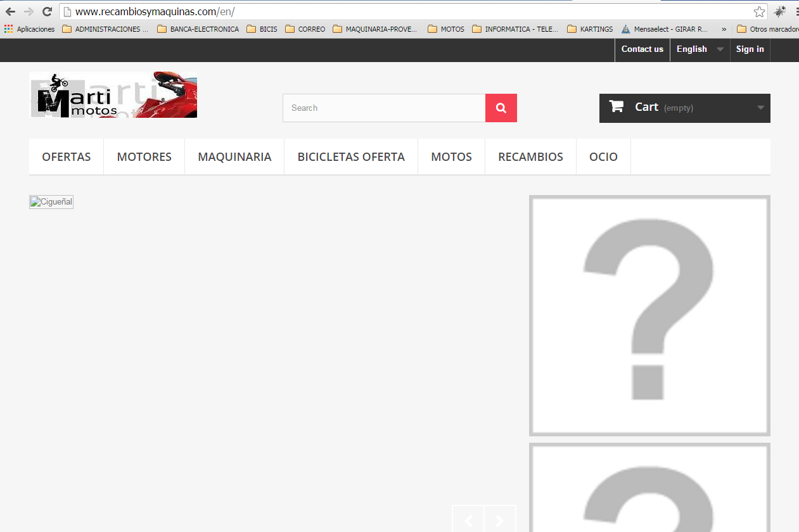Viewport: 799px width, 532px height.
Task: Open the BICICLETAS OFERTA menu
Action: [351, 157]
